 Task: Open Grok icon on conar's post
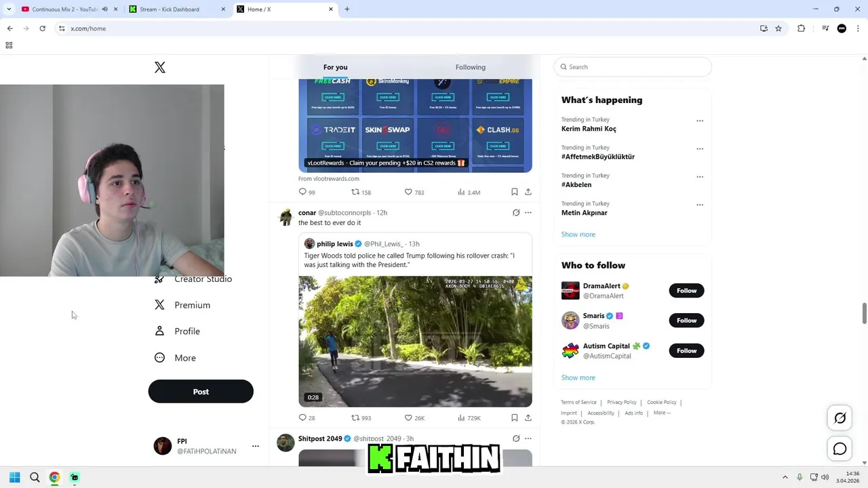[516, 213]
